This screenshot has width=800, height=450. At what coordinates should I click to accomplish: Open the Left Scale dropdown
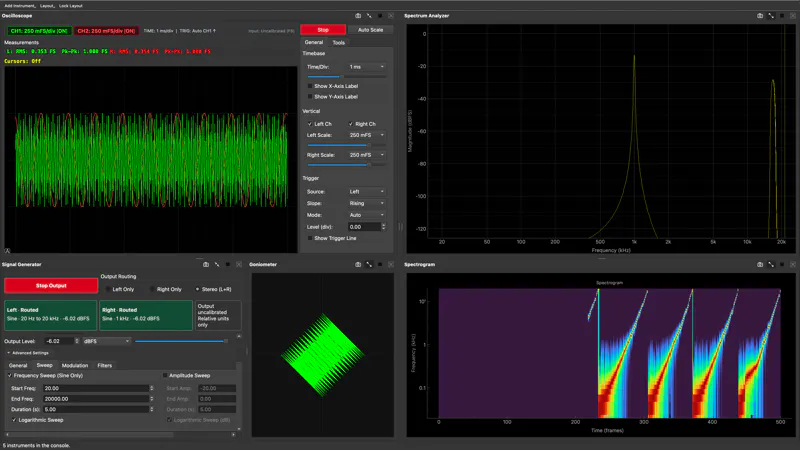pos(366,135)
